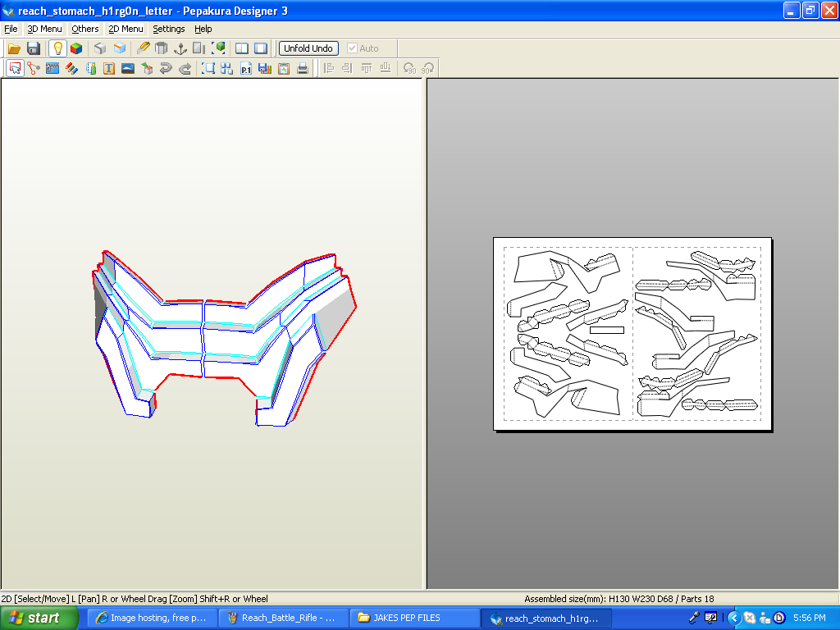Switch to split two-pane window layout
Viewport: 840px width, 630px height.
click(x=242, y=48)
